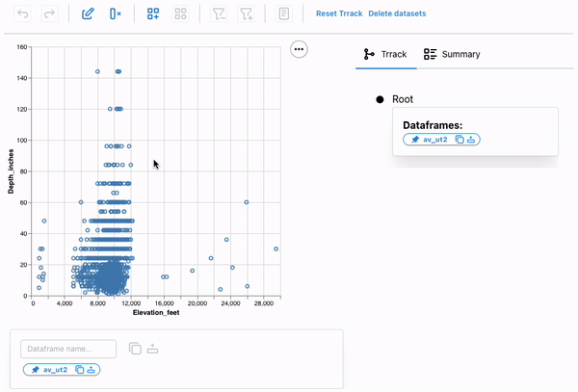Open the chart's three-dot options menu

pos(299,49)
